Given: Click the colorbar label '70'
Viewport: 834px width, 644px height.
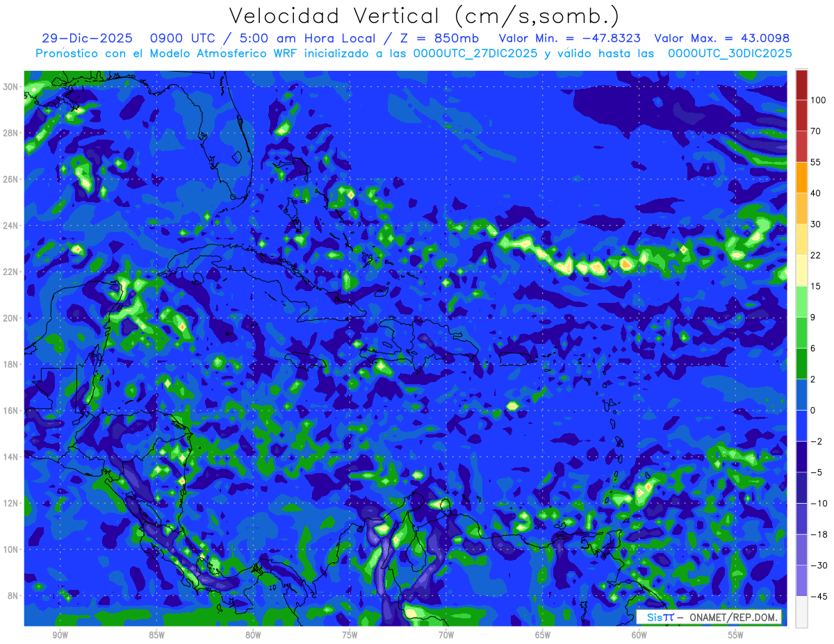Looking at the screenshot, I should (x=817, y=131).
